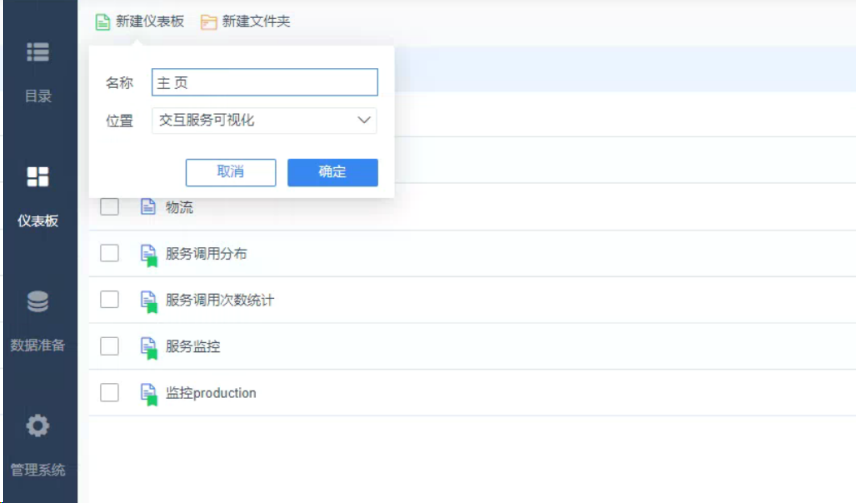Check the box beside 物流

point(110,208)
